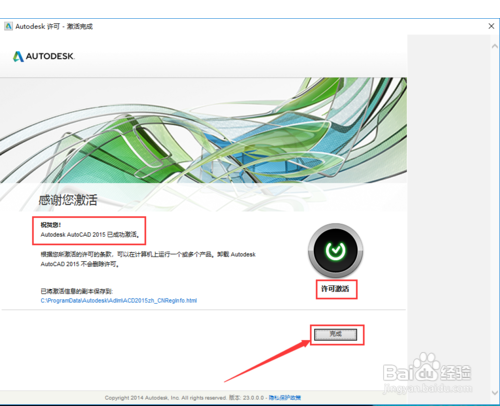
Task: Click the Autodesk title bar app icon
Action: (x=8, y=26)
